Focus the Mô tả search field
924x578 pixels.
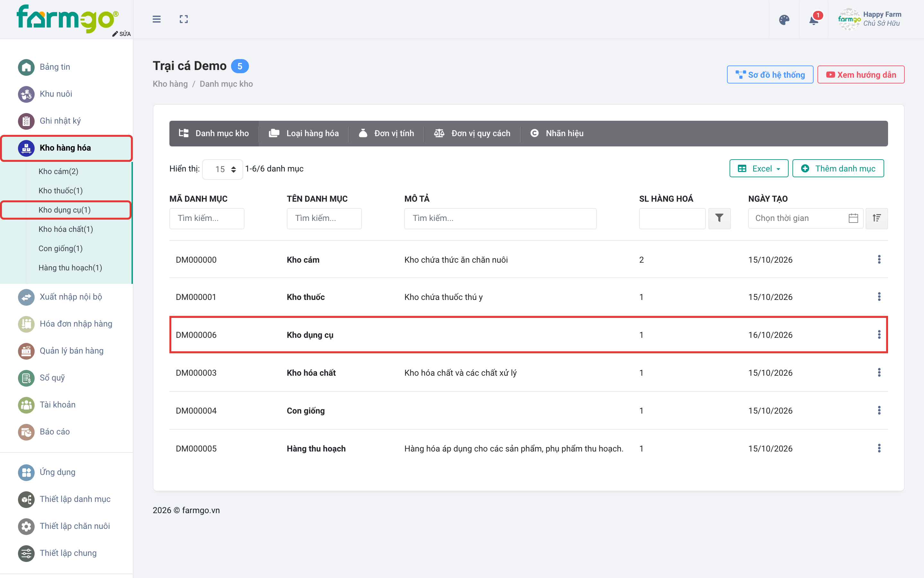(x=500, y=218)
